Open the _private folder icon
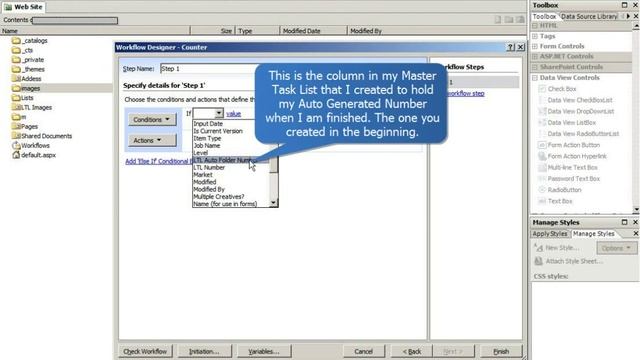Image resolution: width=640 pixels, height=360 pixels. click(x=16, y=60)
